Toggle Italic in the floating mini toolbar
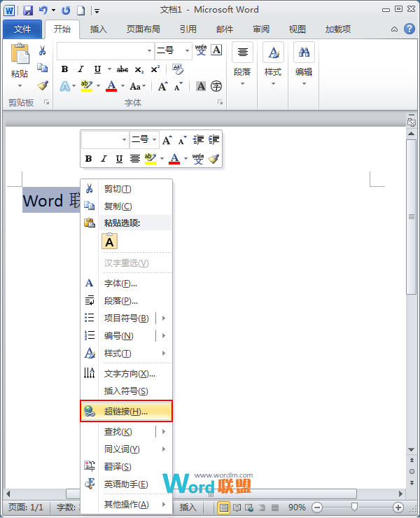 tap(103, 159)
